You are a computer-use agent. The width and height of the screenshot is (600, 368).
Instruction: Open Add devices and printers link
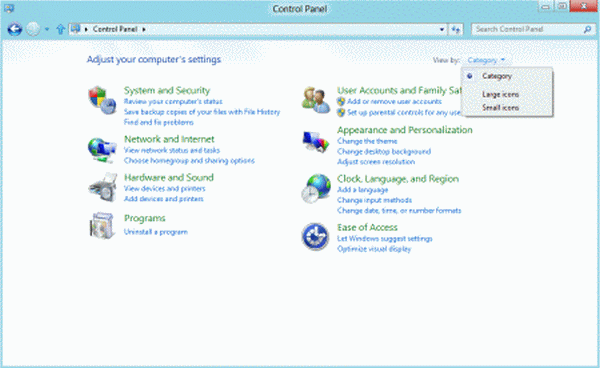[163, 199]
